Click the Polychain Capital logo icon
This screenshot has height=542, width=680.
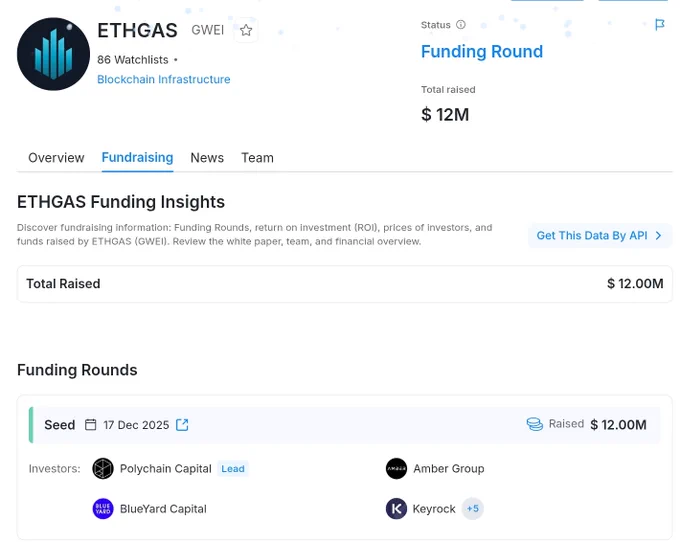coord(103,469)
